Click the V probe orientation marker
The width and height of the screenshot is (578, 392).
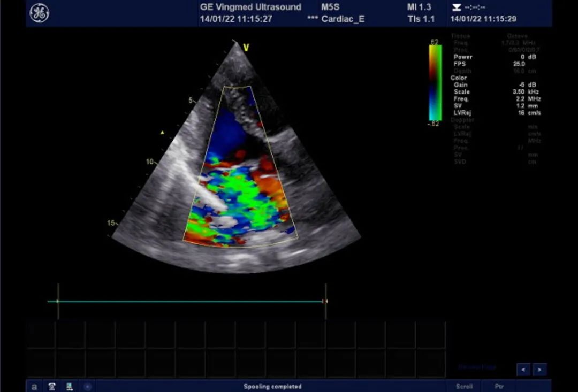click(x=246, y=48)
